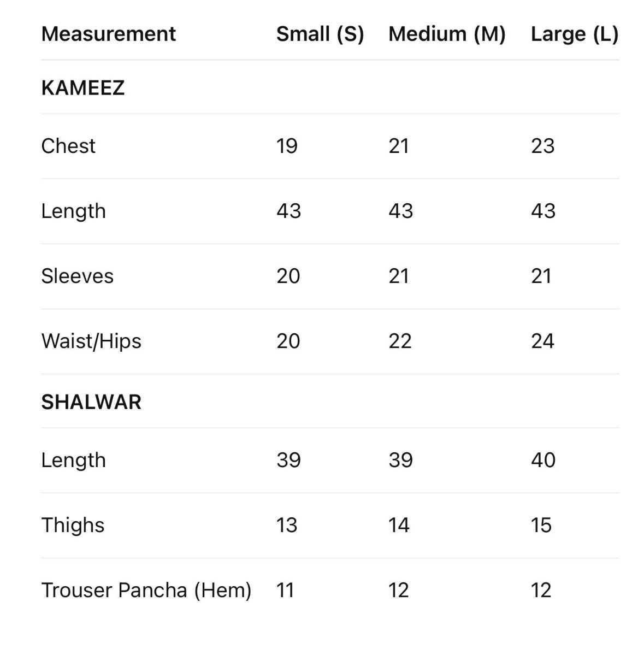Click the Waist/Hips Medium value 22
The width and height of the screenshot is (644, 655).
coord(400,341)
